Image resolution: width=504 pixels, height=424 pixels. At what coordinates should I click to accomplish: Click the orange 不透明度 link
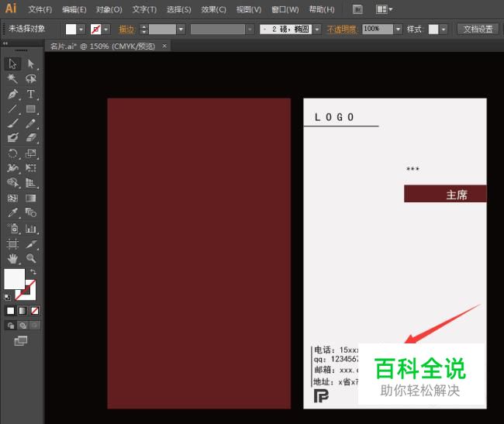[x=340, y=29]
